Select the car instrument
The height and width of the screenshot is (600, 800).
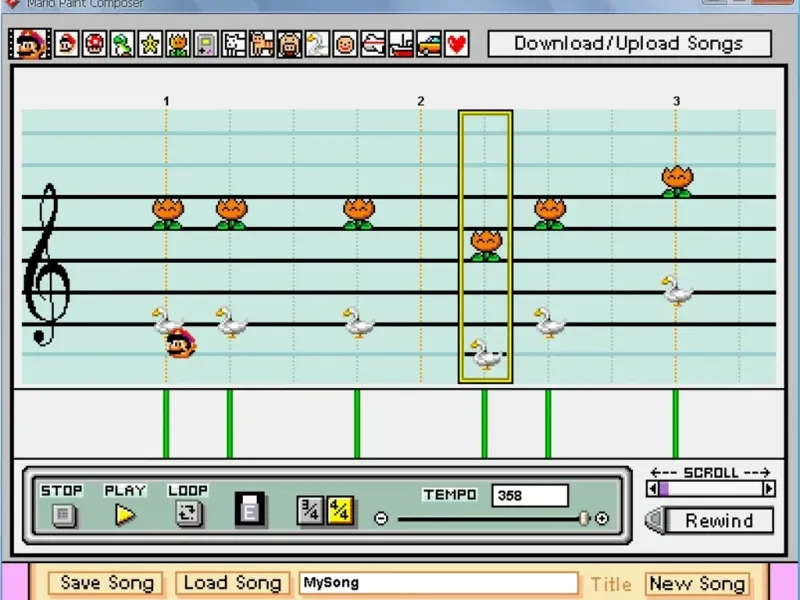pyautogui.click(x=429, y=44)
